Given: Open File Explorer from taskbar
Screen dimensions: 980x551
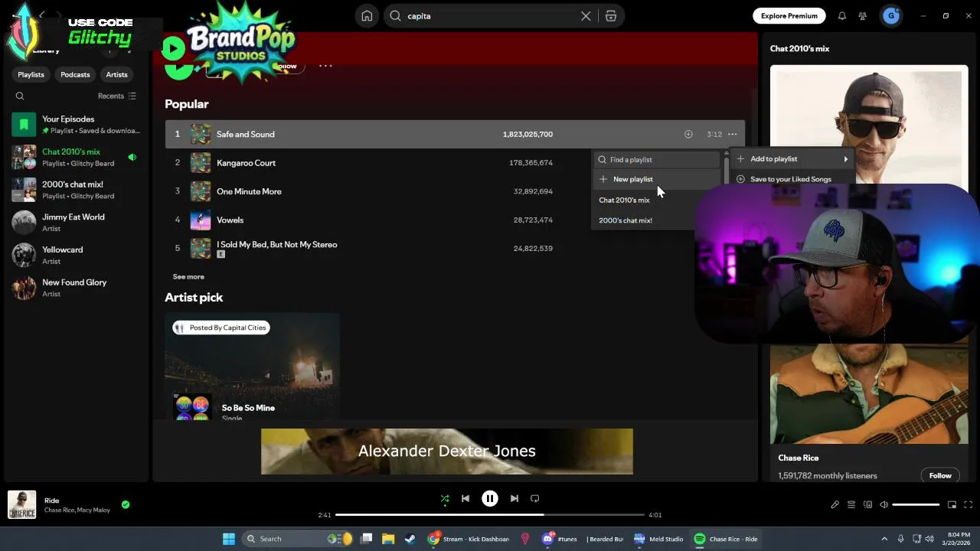Looking at the screenshot, I should (388, 539).
